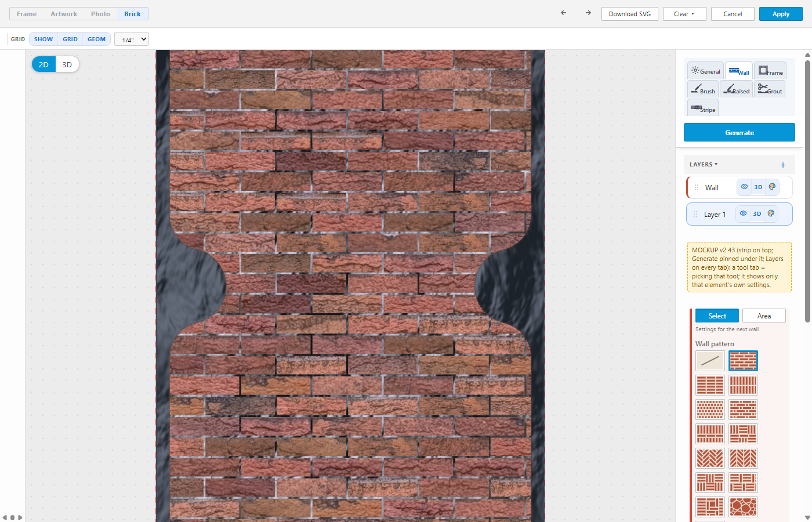Undo with the left arrow
812x522 pixels.
[x=563, y=13]
